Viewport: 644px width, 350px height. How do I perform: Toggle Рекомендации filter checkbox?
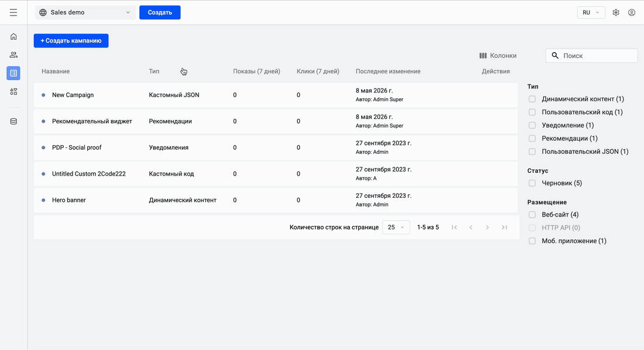[x=532, y=139]
